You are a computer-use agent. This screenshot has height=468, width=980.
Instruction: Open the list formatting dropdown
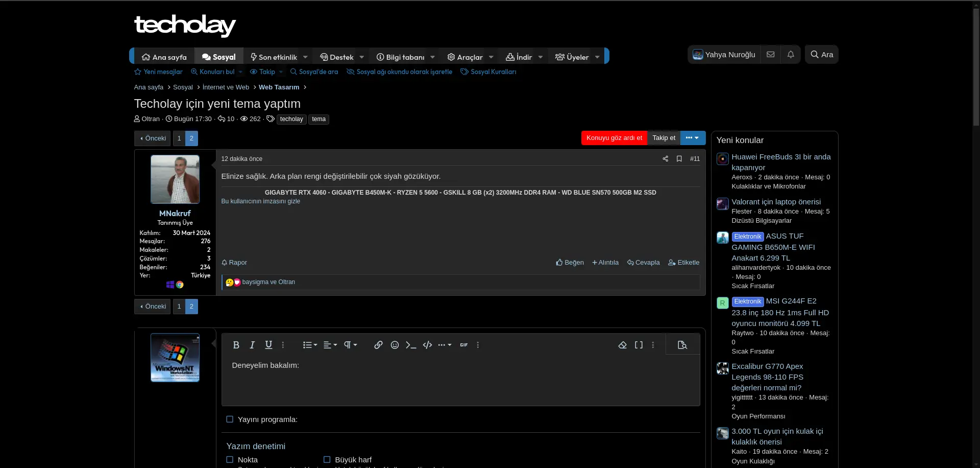(x=310, y=345)
